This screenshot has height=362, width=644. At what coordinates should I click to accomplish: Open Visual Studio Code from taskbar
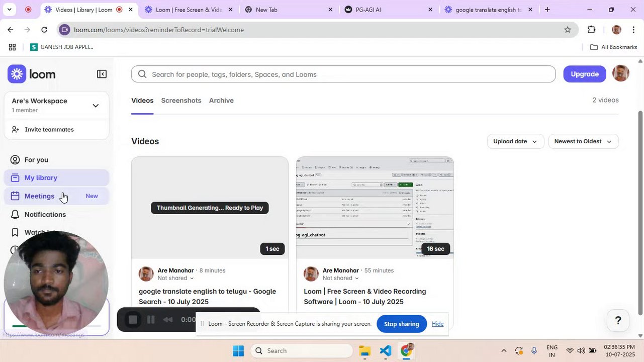[x=386, y=351]
